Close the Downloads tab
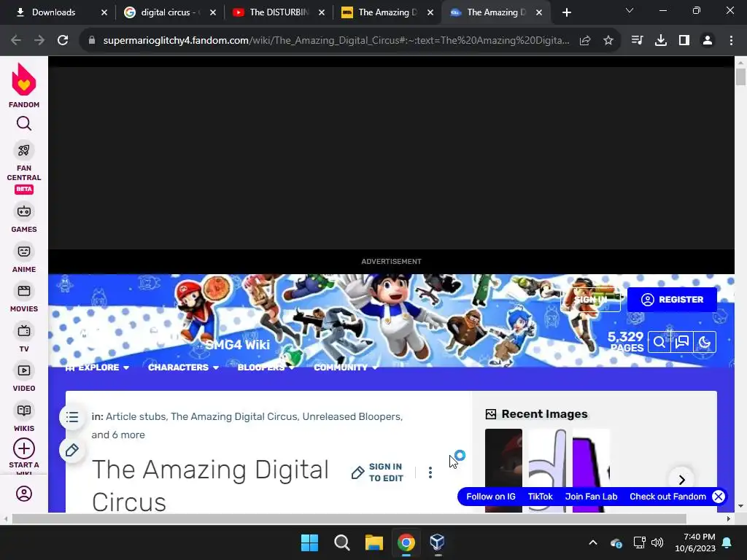Viewport: 747px width, 560px height. (x=104, y=13)
